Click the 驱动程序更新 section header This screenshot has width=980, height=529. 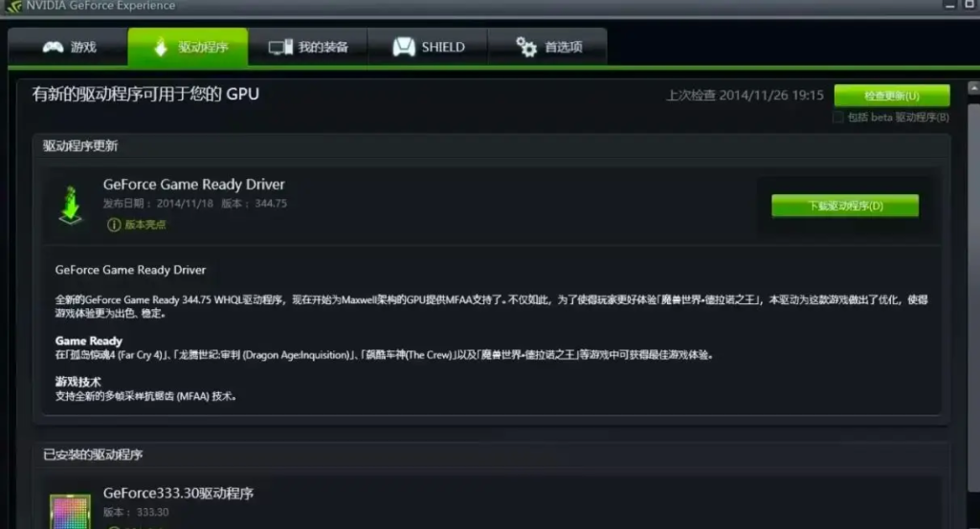(80, 146)
